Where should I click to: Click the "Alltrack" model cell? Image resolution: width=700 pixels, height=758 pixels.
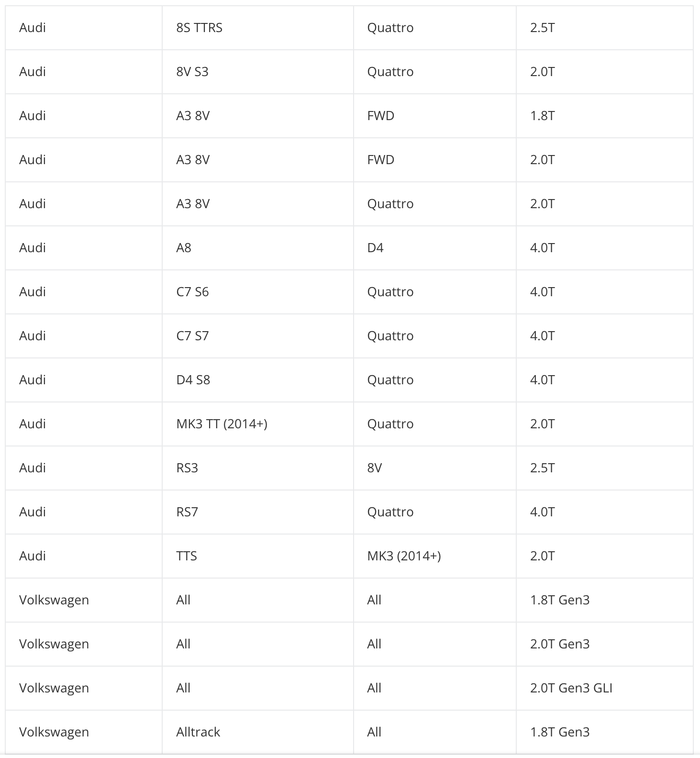coord(198,732)
